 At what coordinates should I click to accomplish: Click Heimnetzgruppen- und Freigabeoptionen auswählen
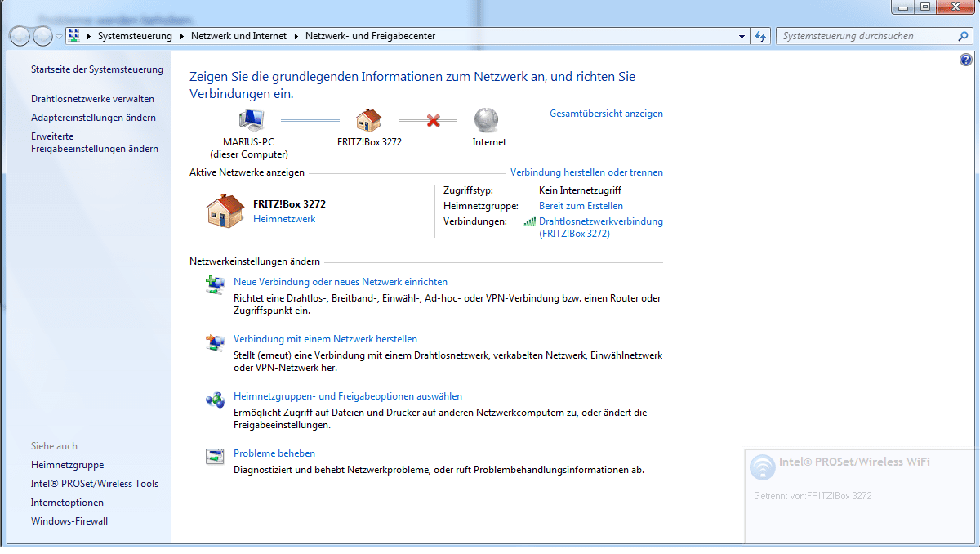(x=348, y=396)
